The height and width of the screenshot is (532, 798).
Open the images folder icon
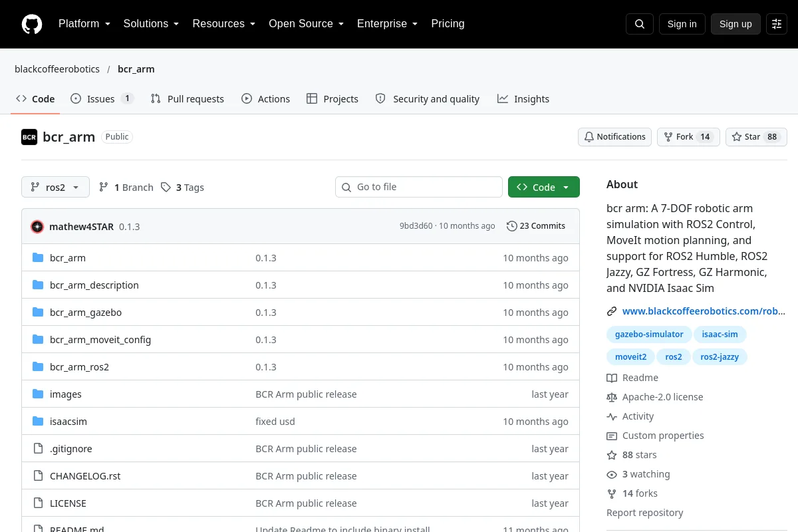click(x=38, y=394)
